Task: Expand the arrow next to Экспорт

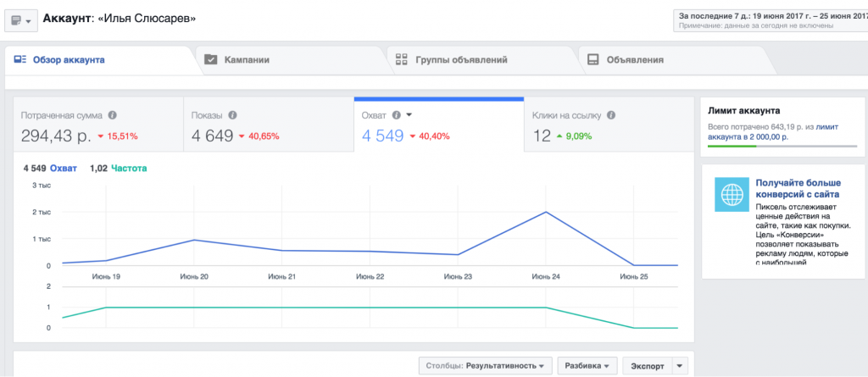Action: click(x=680, y=366)
